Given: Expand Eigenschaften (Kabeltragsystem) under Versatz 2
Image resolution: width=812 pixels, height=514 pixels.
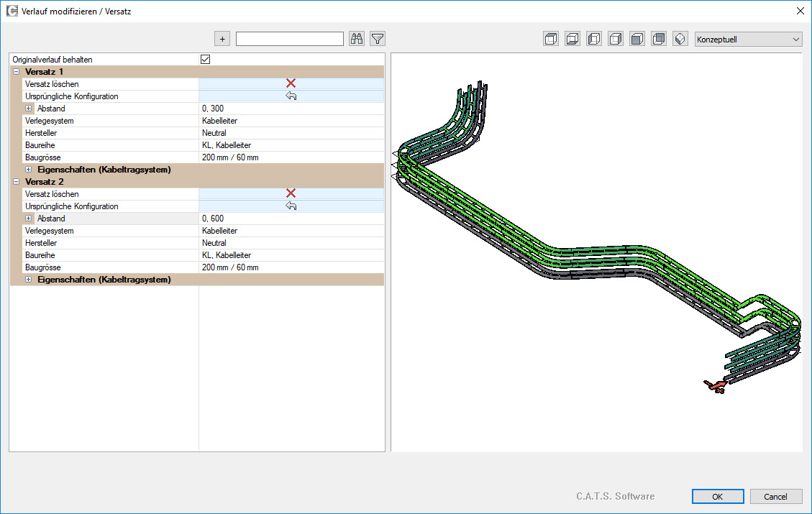Looking at the screenshot, I should (x=29, y=280).
